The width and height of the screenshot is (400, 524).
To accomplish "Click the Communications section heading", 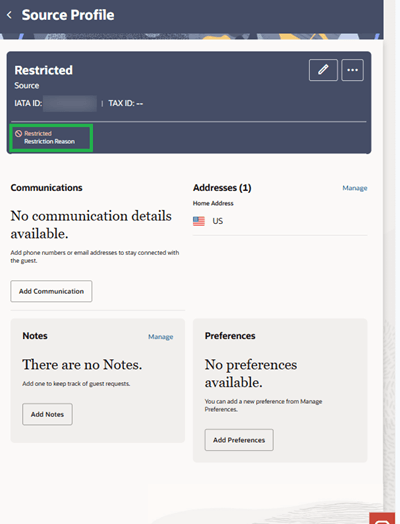I will [x=46, y=188].
